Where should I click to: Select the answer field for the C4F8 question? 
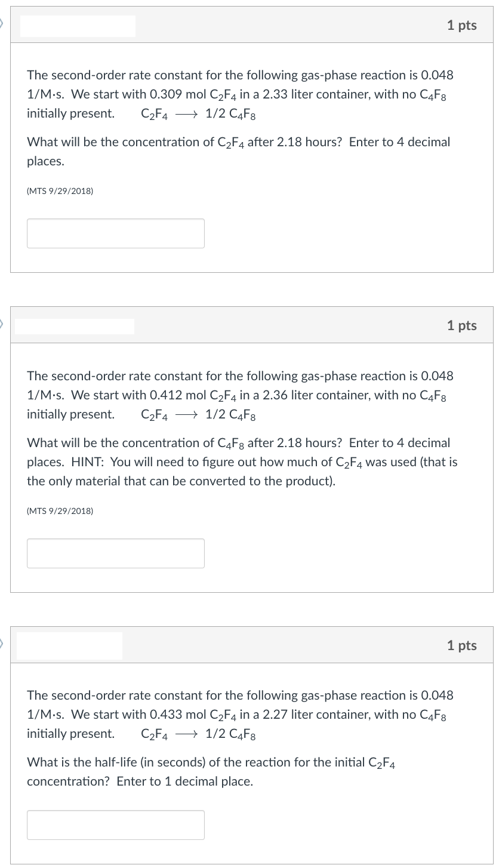(x=115, y=553)
